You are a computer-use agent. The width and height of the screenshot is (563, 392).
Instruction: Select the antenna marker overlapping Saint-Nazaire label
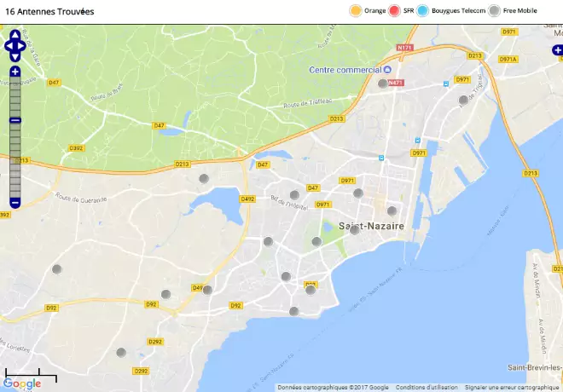354,230
